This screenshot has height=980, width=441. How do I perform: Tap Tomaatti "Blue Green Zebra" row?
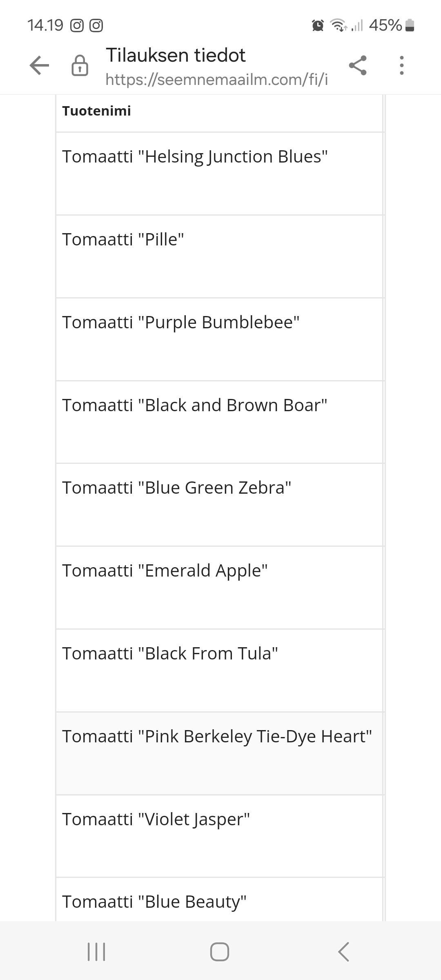pyautogui.click(x=176, y=488)
